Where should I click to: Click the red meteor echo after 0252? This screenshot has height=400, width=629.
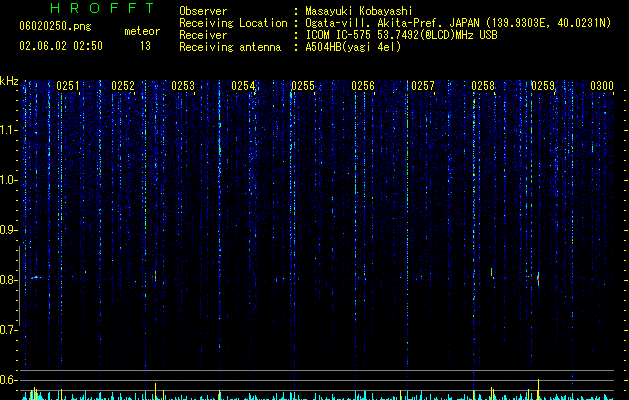pyautogui.click(x=155, y=276)
